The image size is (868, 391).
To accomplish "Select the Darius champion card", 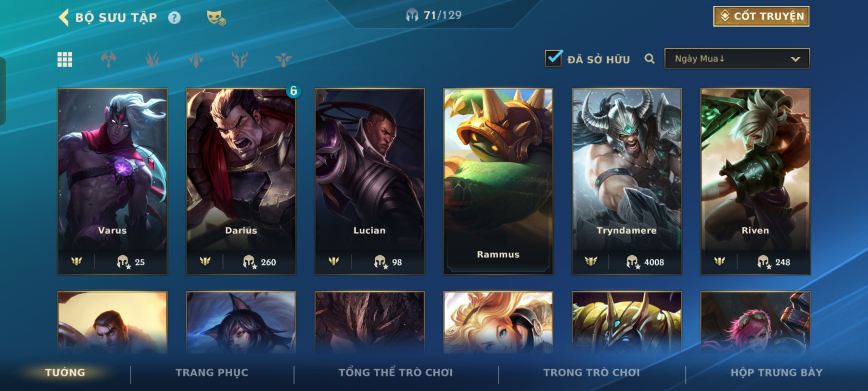I will pyautogui.click(x=241, y=181).
